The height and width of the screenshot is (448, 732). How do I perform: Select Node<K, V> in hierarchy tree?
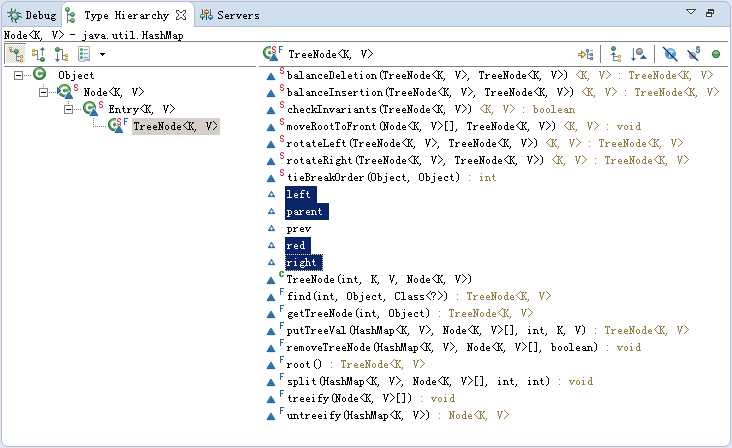coord(114,92)
